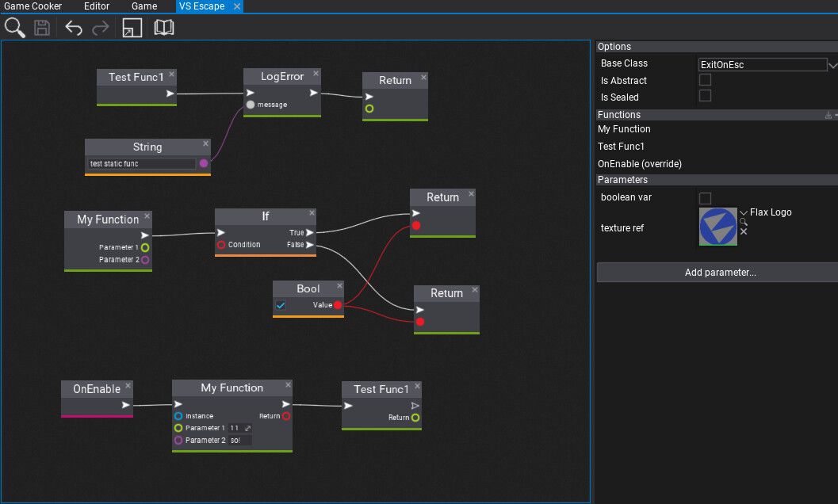The width and height of the screenshot is (838, 504).
Task: Collapse the Functions section header
Action: point(619,115)
